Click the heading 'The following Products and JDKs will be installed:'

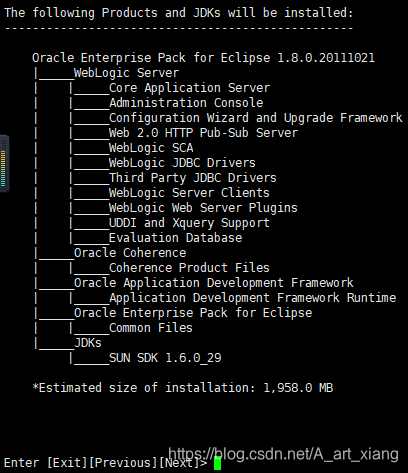[x=179, y=13]
